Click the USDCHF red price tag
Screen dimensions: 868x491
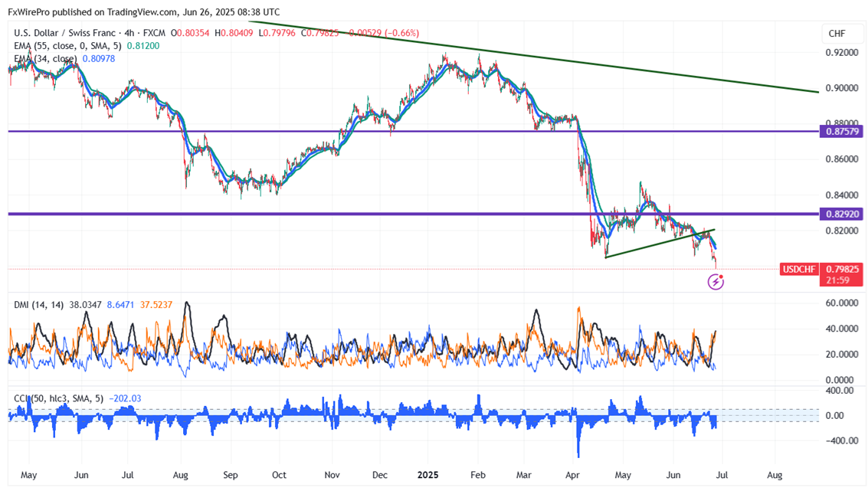coord(799,270)
